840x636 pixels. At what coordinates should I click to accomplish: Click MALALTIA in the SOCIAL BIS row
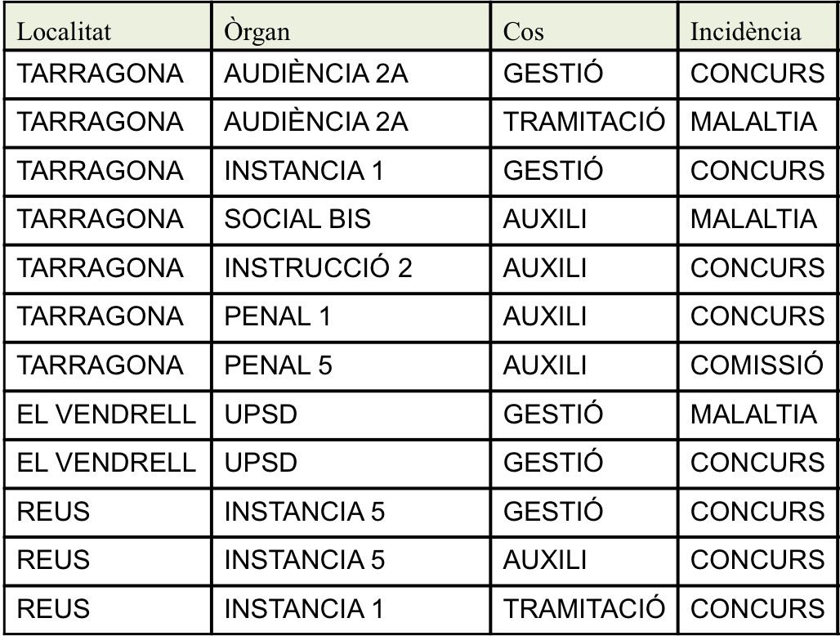[x=758, y=220]
